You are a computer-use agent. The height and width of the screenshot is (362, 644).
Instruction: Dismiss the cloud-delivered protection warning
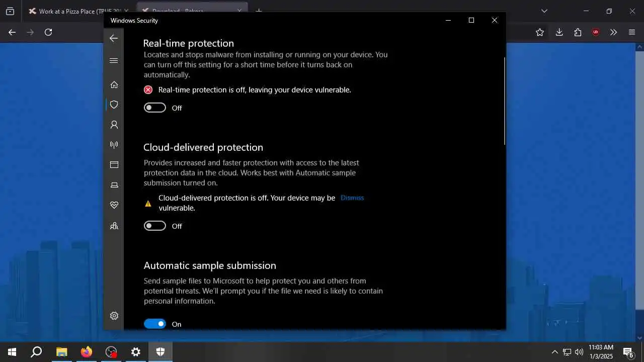click(x=352, y=198)
